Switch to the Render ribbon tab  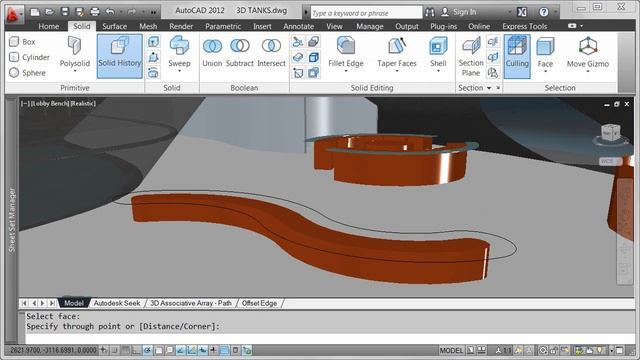click(x=181, y=26)
